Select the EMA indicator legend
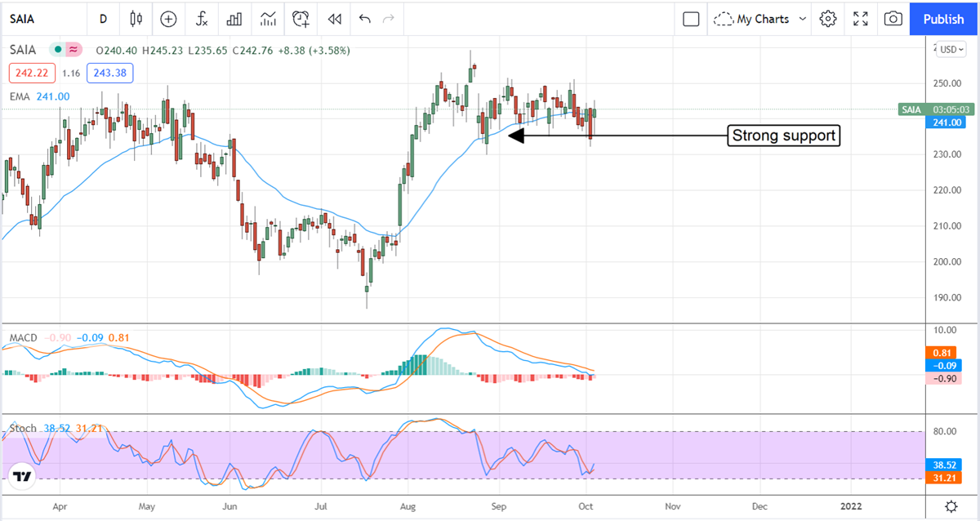The height and width of the screenshot is (521, 980). [20, 96]
